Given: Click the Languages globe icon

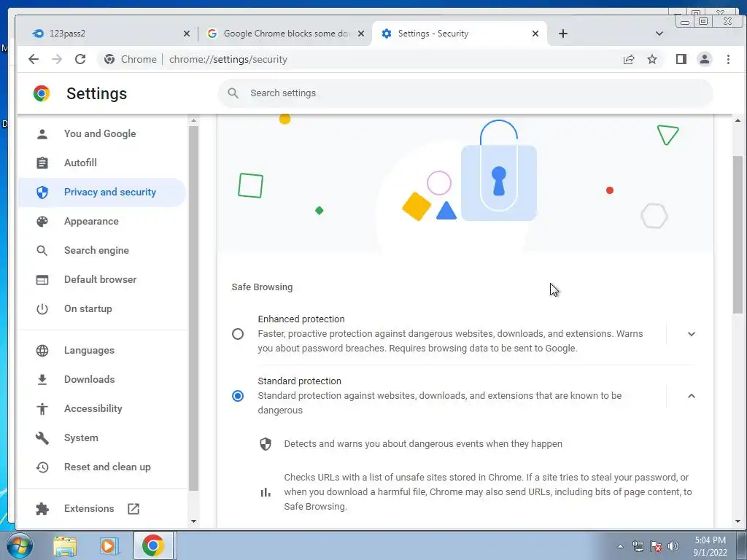Looking at the screenshot, I should 42,351.
